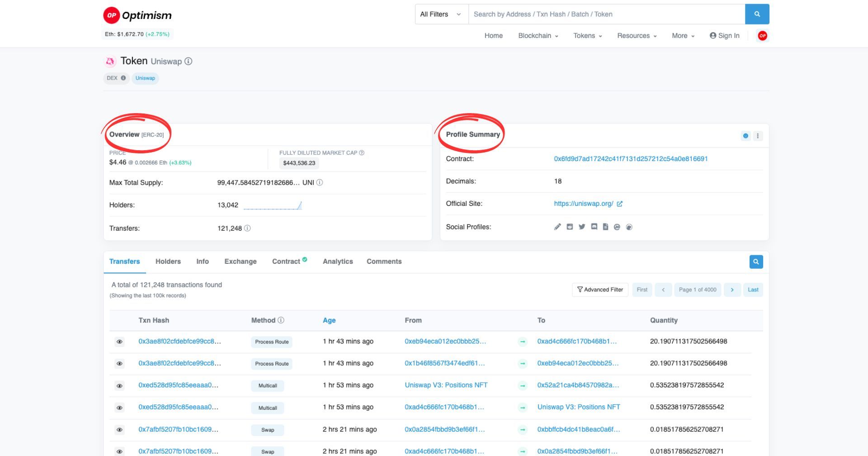Click the Uniswap token logo icon

[x=110, y=61]
